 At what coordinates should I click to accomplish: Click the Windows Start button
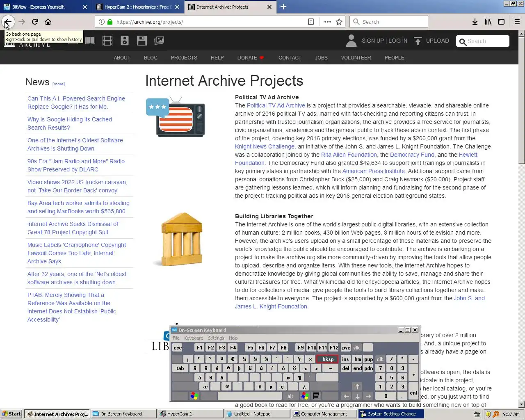point(11,414)
